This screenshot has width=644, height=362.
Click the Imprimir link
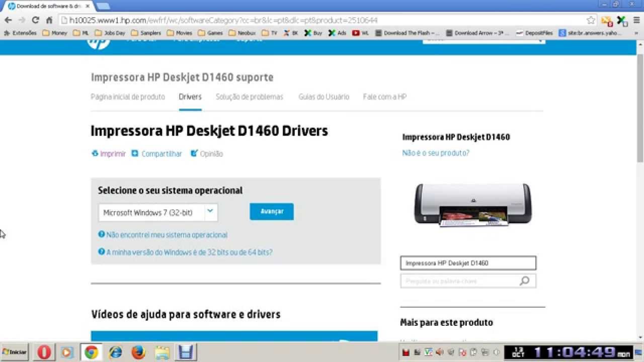pyautogui.click(x=109, y=154)
